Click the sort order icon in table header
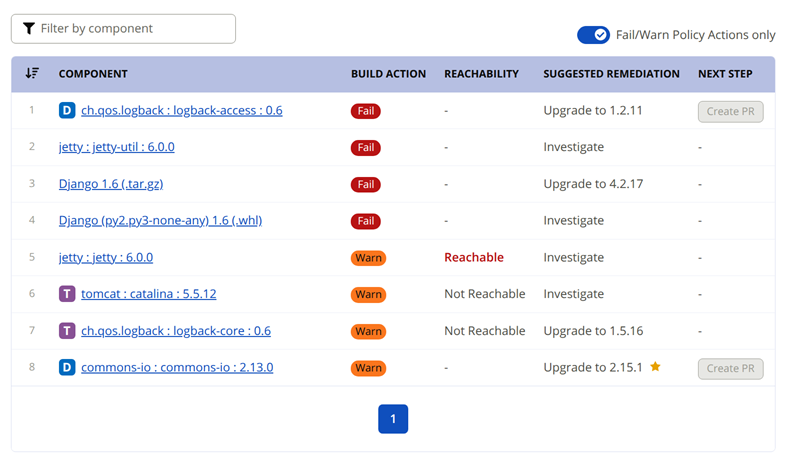793x465 pixels. coord(32,73)
